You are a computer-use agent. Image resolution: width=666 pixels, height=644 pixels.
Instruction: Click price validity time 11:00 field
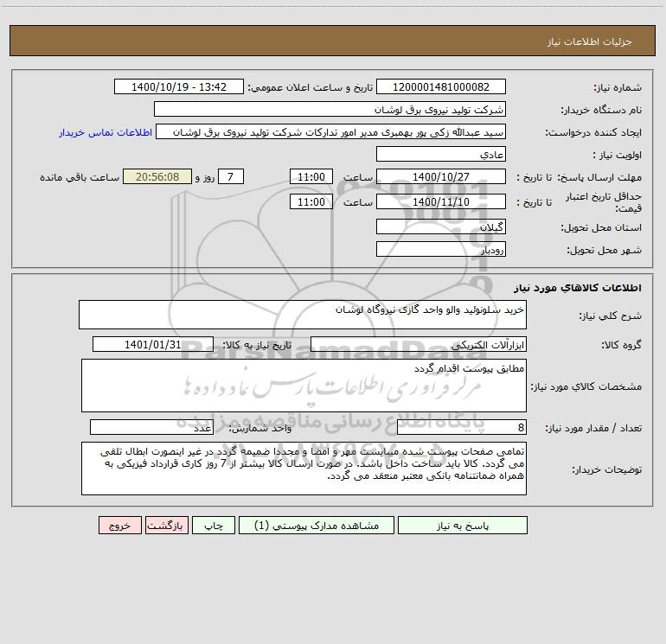(x=311, y=201)
